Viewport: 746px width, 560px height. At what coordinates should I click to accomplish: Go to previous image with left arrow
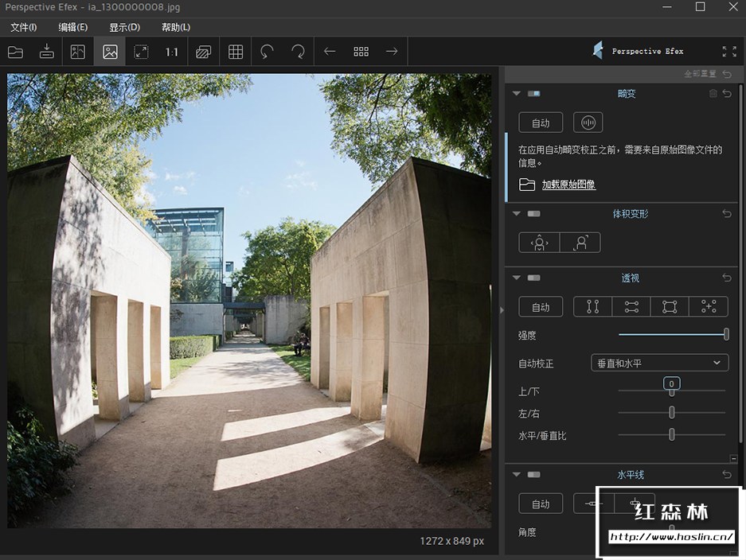click(x=330, y=52)
